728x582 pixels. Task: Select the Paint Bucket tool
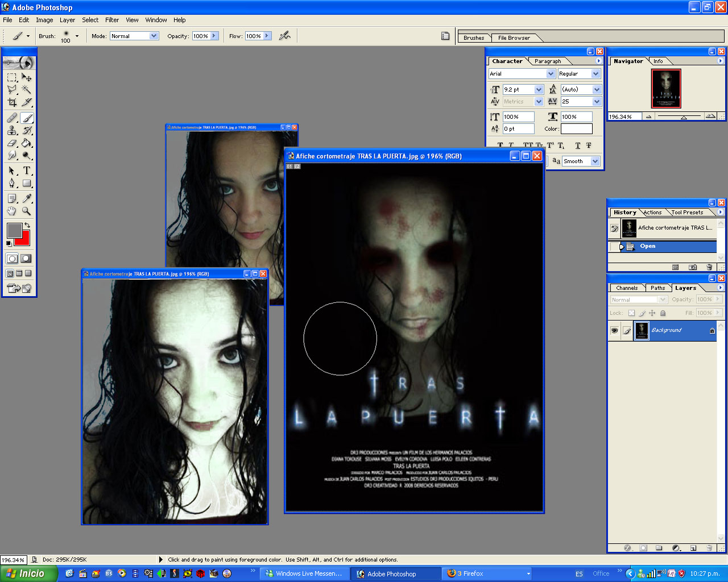click(27, 143)
